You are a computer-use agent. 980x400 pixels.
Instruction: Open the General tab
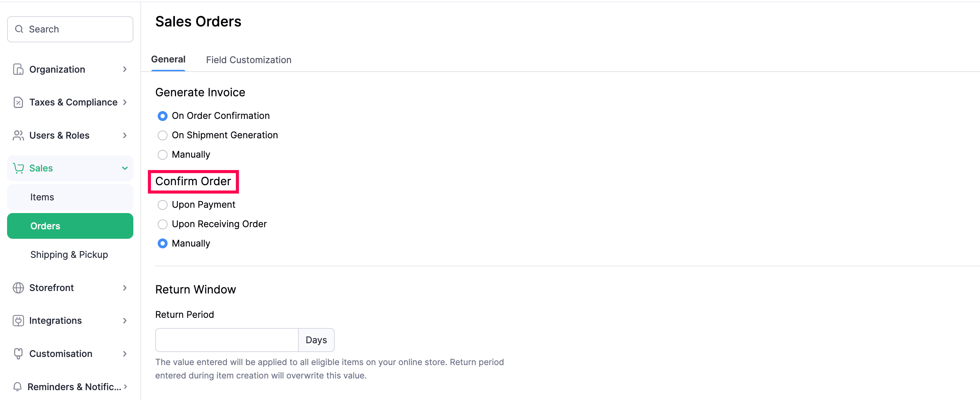click(x=168, y=59)
